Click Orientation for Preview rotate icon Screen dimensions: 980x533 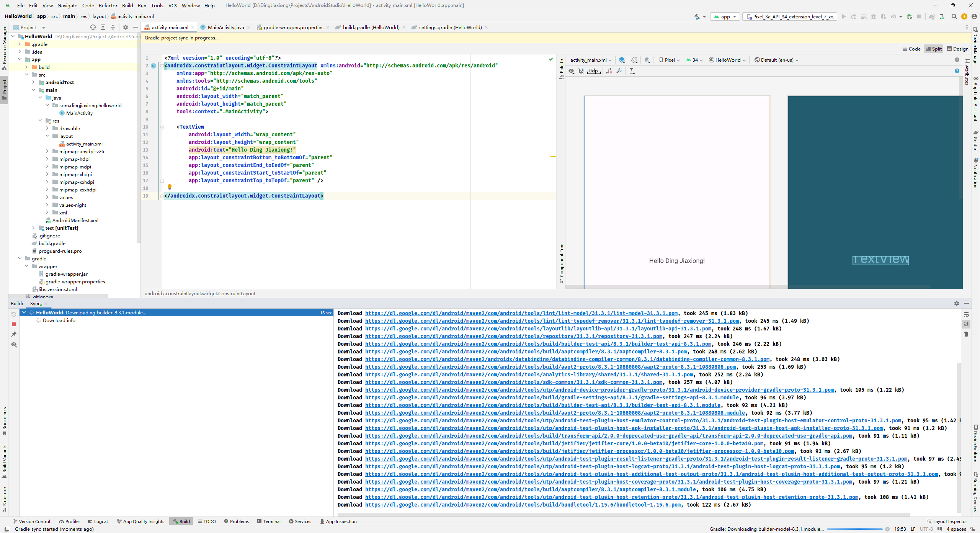(x=635, y=60)
